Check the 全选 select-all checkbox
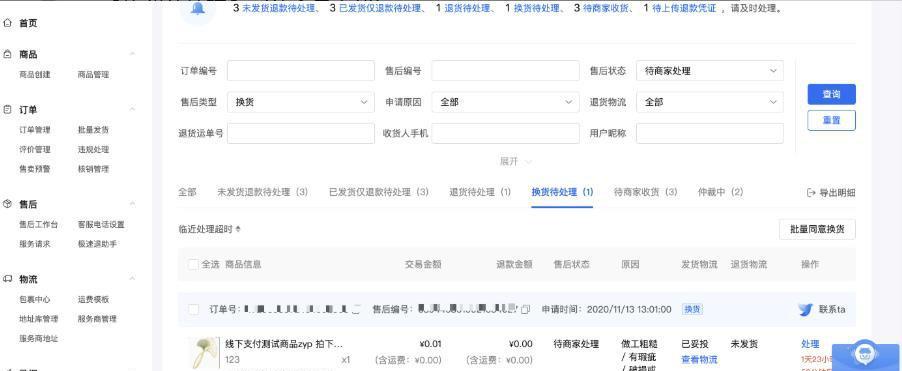 pos(193,265)
